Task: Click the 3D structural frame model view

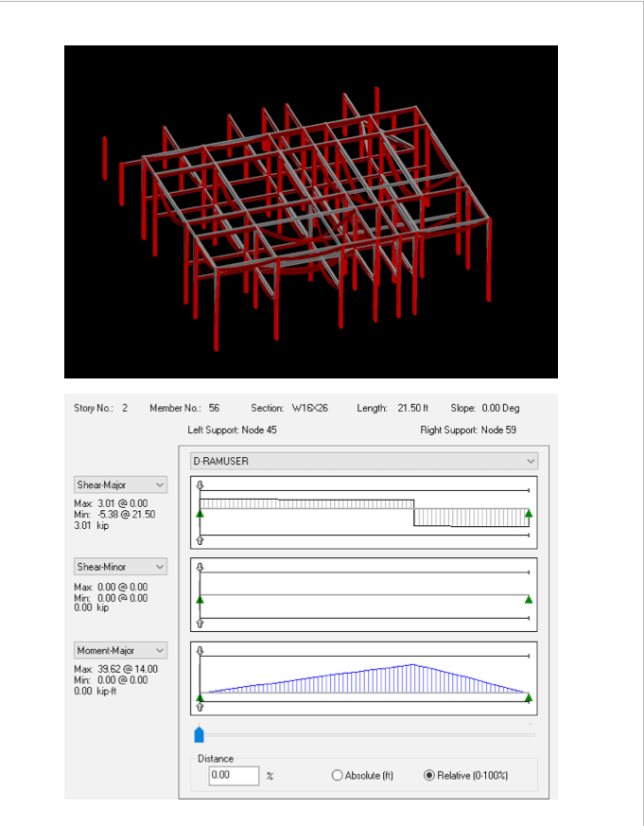Action: (310, 212)
